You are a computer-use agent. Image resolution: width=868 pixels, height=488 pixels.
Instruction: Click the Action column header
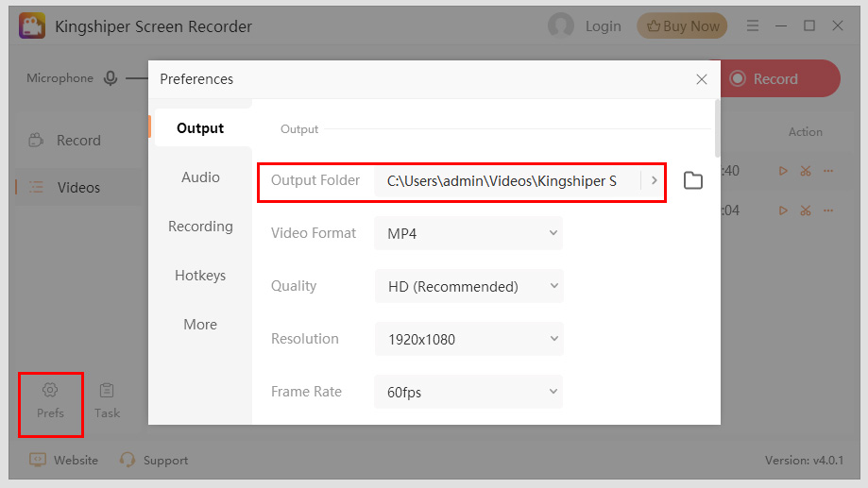(806, 132)
